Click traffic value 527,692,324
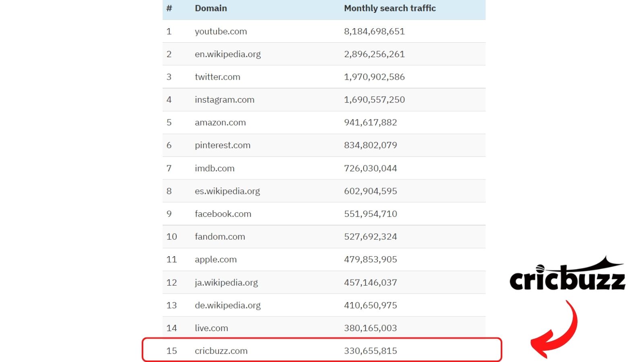 [370, 237]
